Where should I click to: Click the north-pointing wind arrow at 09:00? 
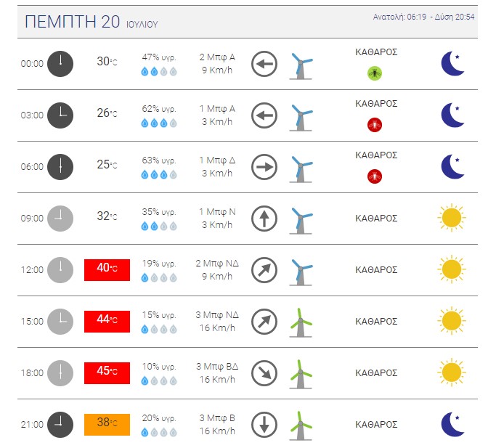[x=264, y=219]
